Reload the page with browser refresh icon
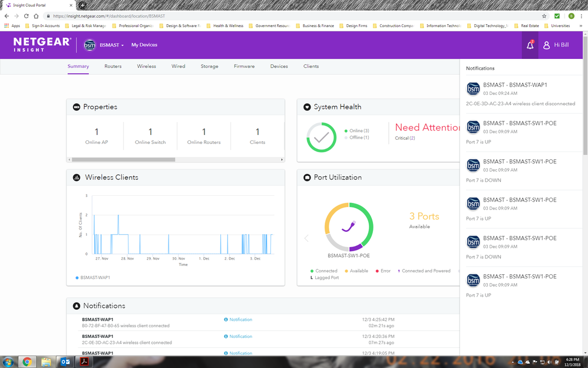This screenshot has height=368, width=588. pyautogui.click(x=27, y=16)
